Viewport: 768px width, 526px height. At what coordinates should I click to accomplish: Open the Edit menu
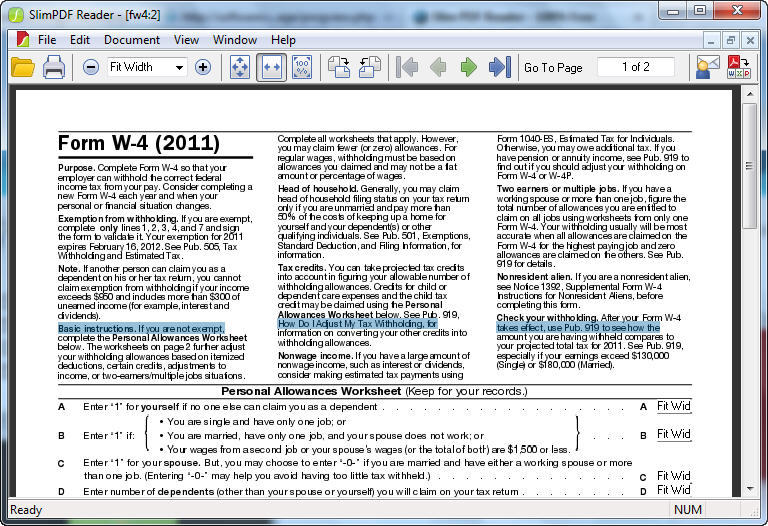tap(80, 40)
